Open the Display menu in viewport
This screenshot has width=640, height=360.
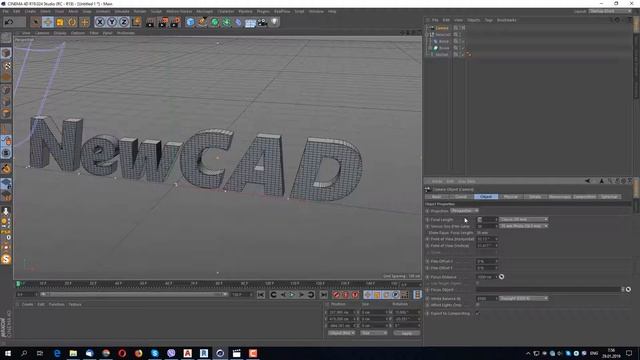(60, 33)
